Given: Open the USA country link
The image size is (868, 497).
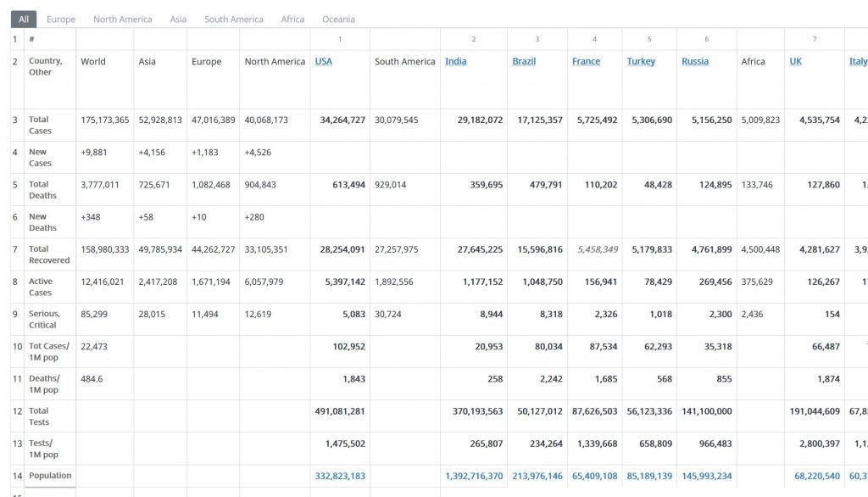Looking at the screenshot, I should [324, 61].
